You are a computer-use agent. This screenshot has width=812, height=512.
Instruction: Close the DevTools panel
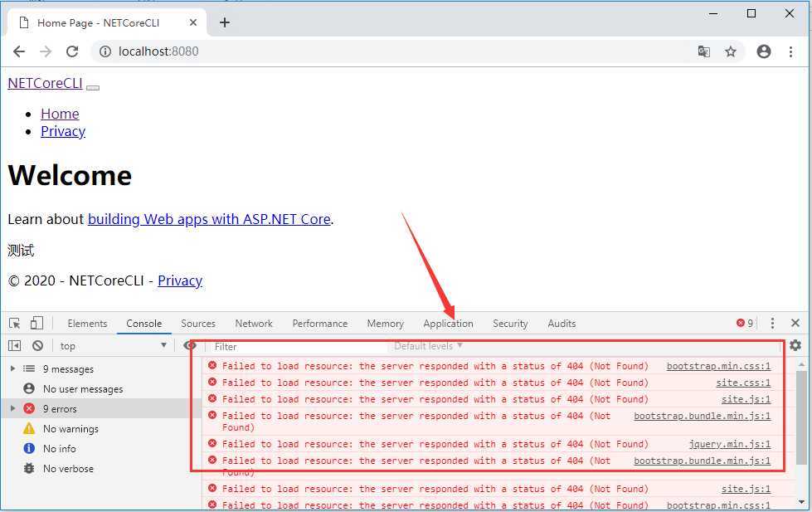(795, 323)
